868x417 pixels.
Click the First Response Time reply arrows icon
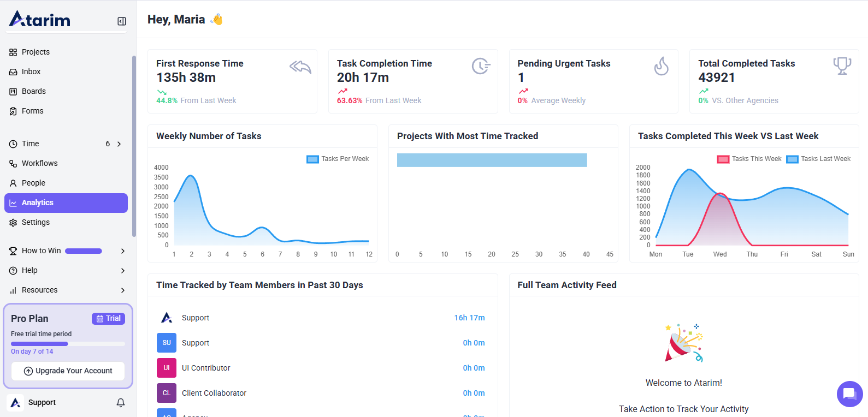pyautogui.click(x=300, y=67)
